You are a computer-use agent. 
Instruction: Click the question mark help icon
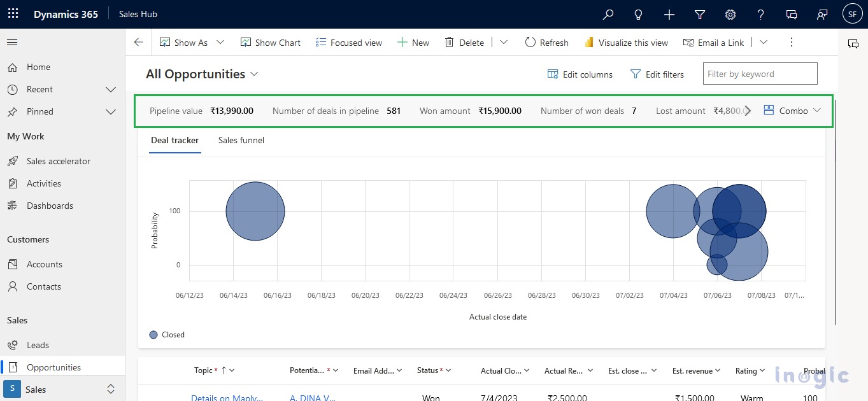761,15
